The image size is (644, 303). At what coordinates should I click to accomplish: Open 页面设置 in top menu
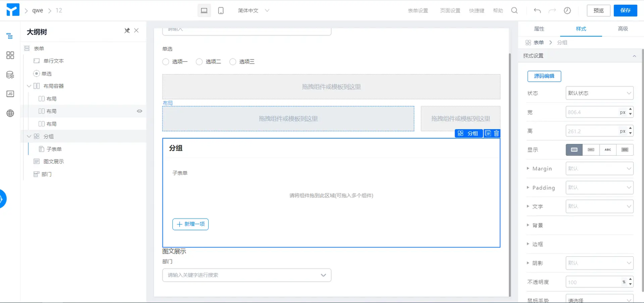[450, 11]
